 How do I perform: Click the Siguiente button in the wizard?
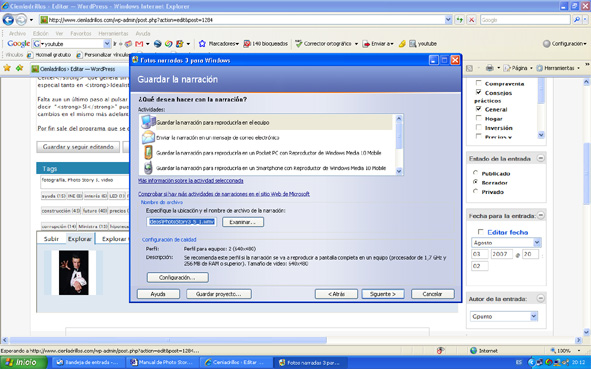point(383,294)
